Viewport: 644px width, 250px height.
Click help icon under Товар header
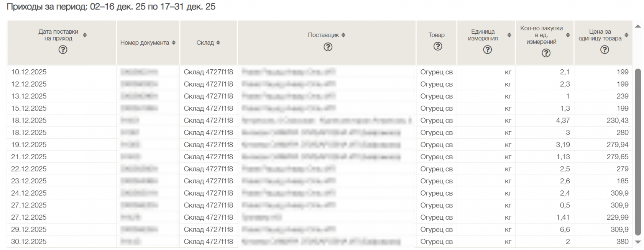pyautogui.click(x=438, y=46)
